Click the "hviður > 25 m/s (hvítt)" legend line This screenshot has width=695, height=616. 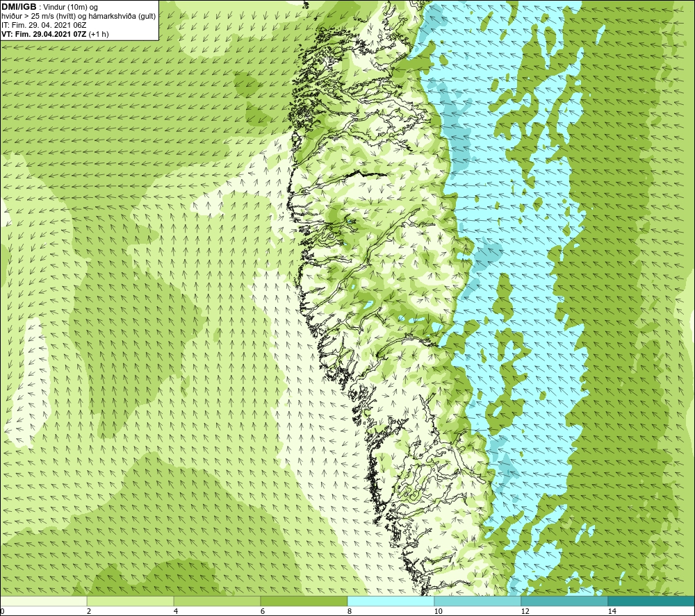(x=79, y=16)
